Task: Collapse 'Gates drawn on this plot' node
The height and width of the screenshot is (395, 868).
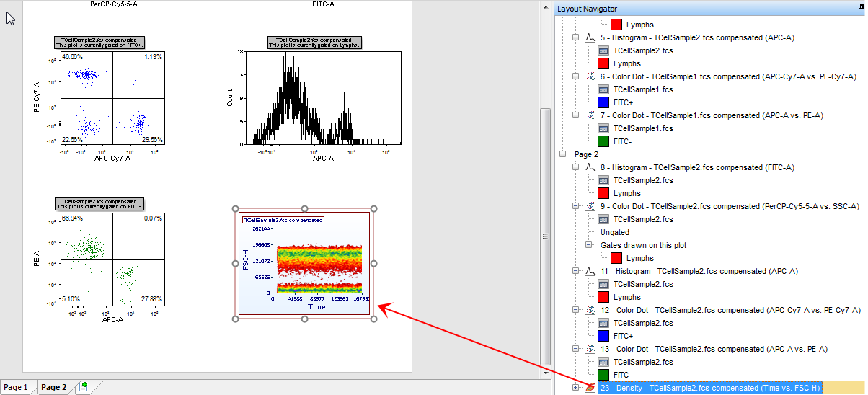Action: pos(589,245)
